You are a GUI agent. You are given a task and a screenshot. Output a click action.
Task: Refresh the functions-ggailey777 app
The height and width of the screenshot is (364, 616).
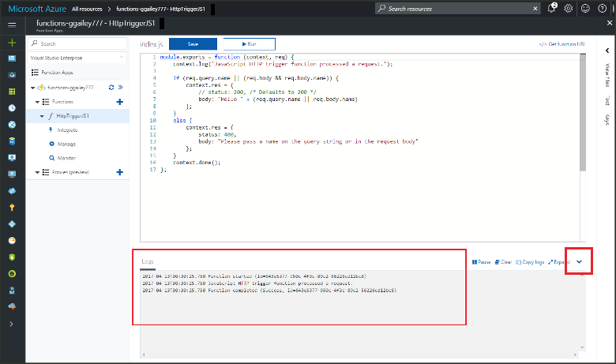[111, 88]
